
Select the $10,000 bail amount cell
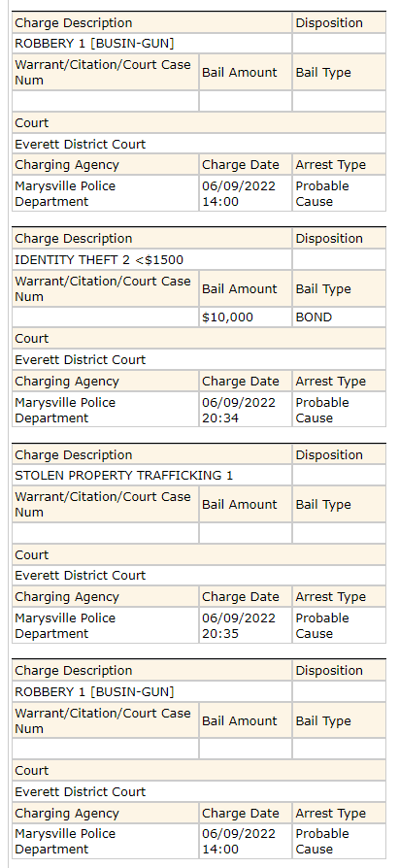tap(246, 317)
